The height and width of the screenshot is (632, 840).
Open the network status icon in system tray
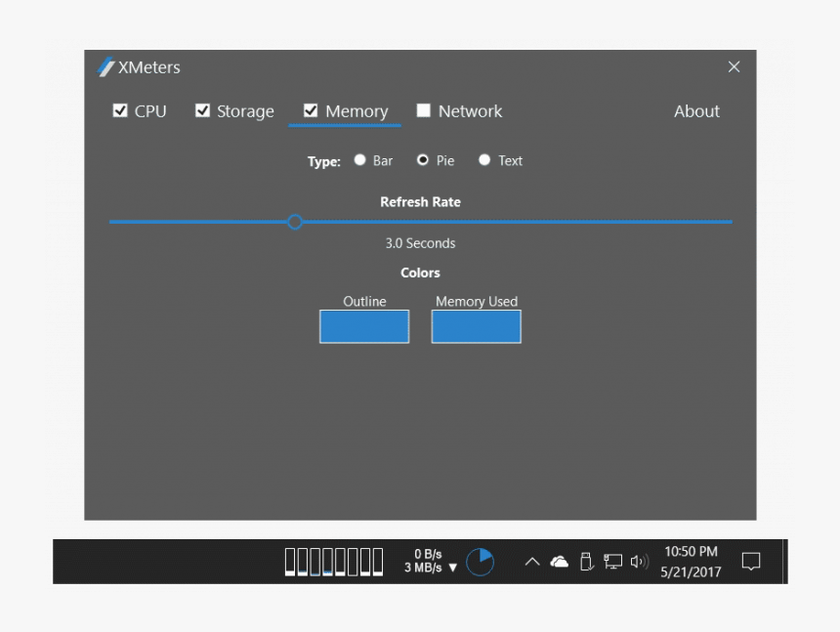point(611,562)
